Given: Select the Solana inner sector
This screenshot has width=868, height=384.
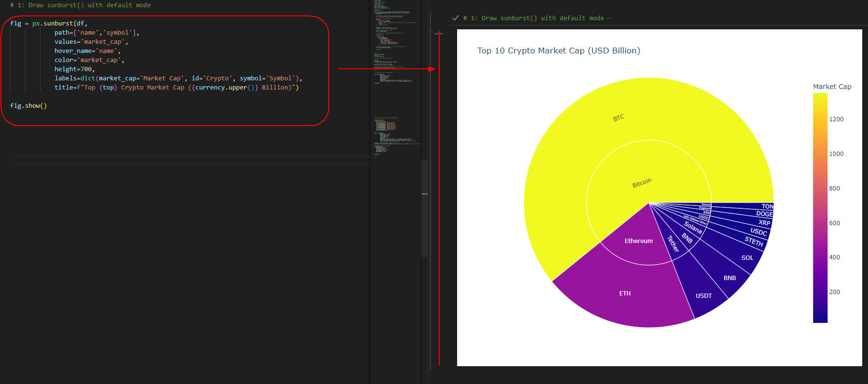Looking at the screenshot, I should click(x=693, y=227).
